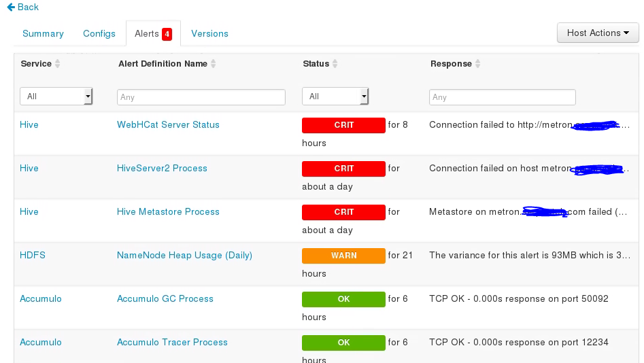Open WebHCat Server Status alert definition
644x363 pixels.
click(168, 125)
